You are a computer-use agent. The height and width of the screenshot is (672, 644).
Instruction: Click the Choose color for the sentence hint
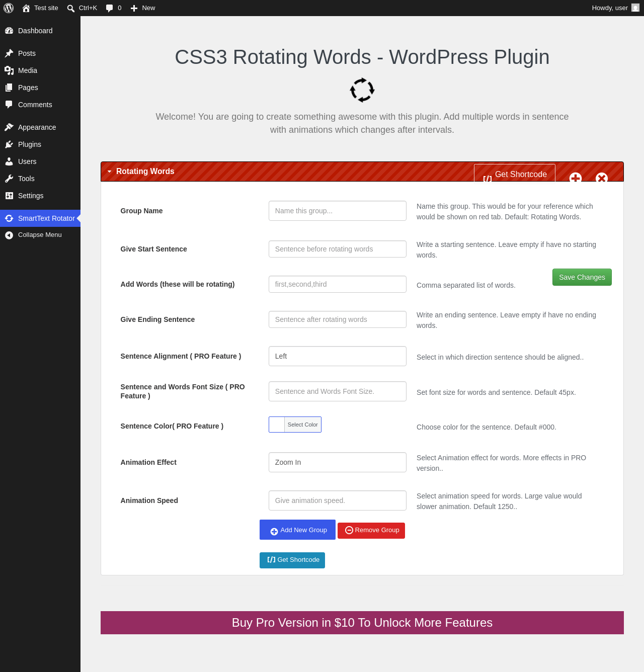487,427
